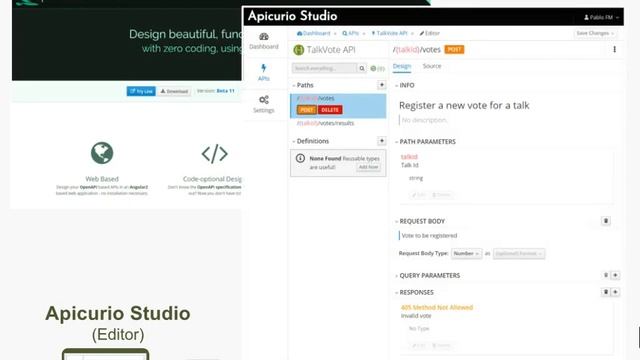
Task: Click the Download button on website
Action: click(x=174, y=91)
